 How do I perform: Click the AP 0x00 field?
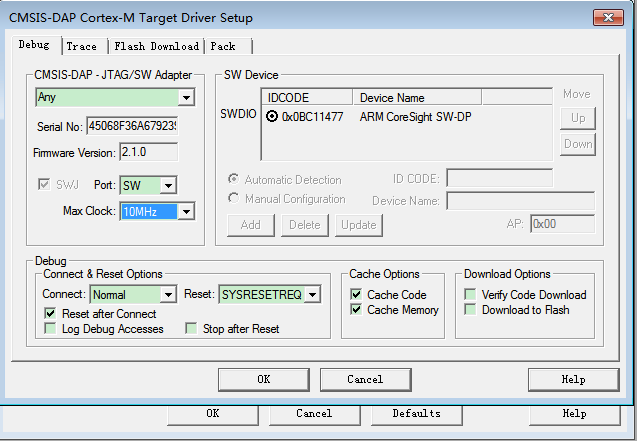[x=562, y=224]
